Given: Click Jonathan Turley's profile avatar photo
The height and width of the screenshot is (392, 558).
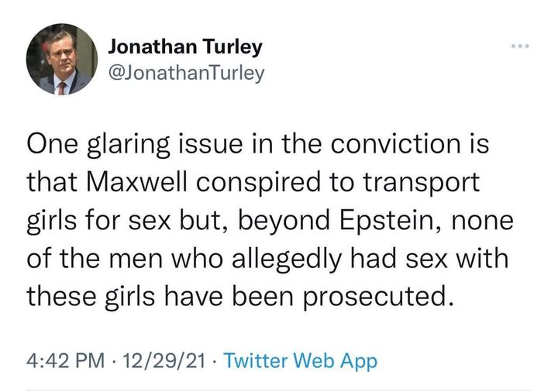Looking at the screenshot, I should point(61,59).
